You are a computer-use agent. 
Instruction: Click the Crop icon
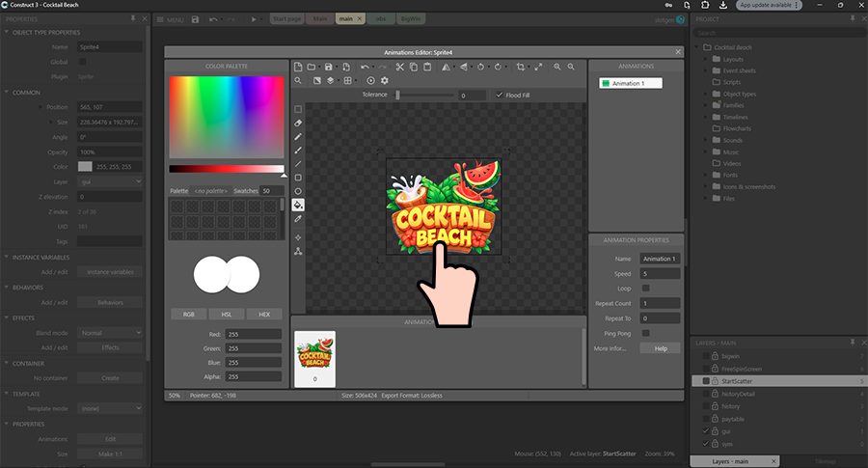coord(521,67)
